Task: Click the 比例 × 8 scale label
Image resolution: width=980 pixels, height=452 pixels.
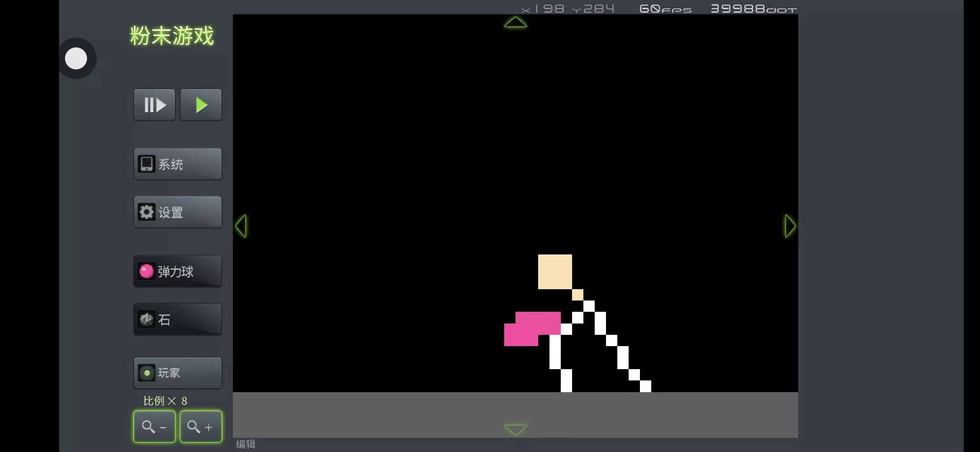Action: point(165,401)
